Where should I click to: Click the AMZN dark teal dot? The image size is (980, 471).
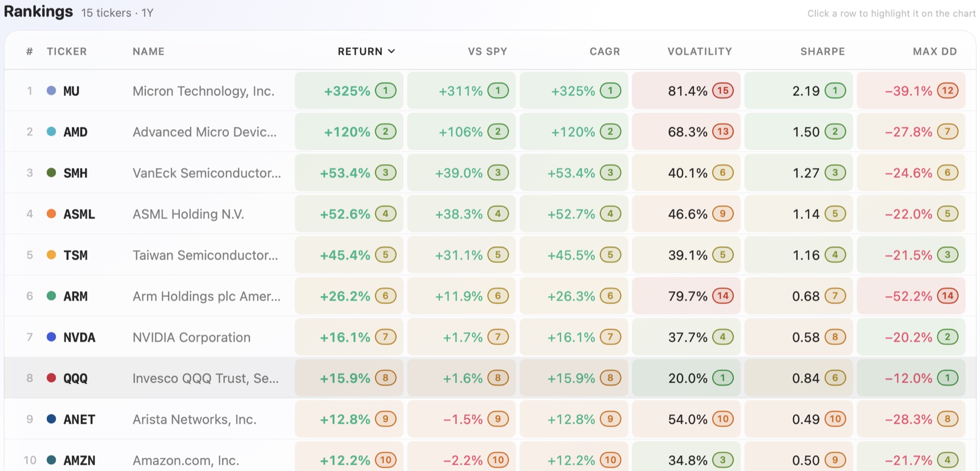coord(51,460)
